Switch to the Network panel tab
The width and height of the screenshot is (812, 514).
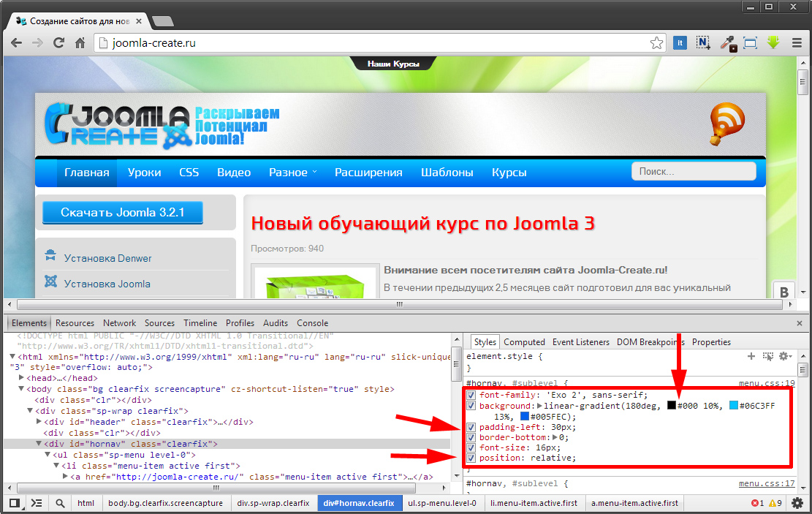click(119, 323)
